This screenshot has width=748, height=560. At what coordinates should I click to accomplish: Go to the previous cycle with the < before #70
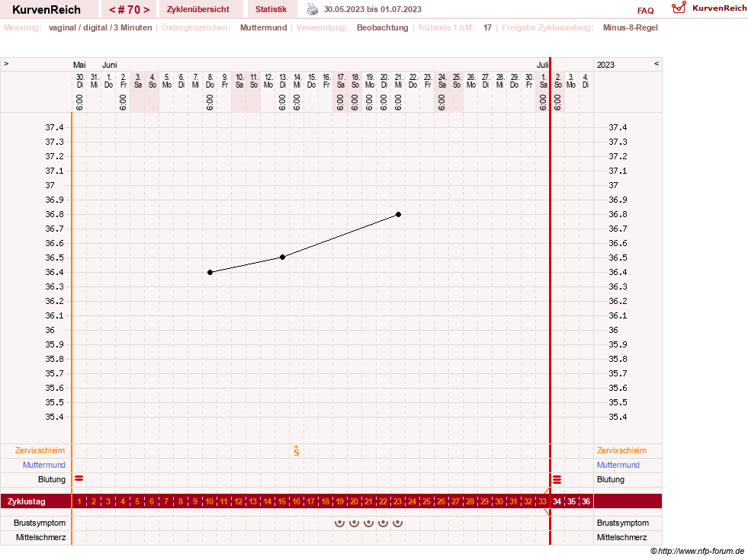[112, 9]
